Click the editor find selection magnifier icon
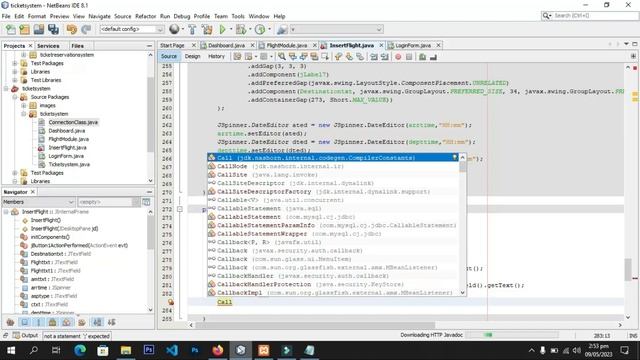The image size is (640, 360). pos(282,57)
